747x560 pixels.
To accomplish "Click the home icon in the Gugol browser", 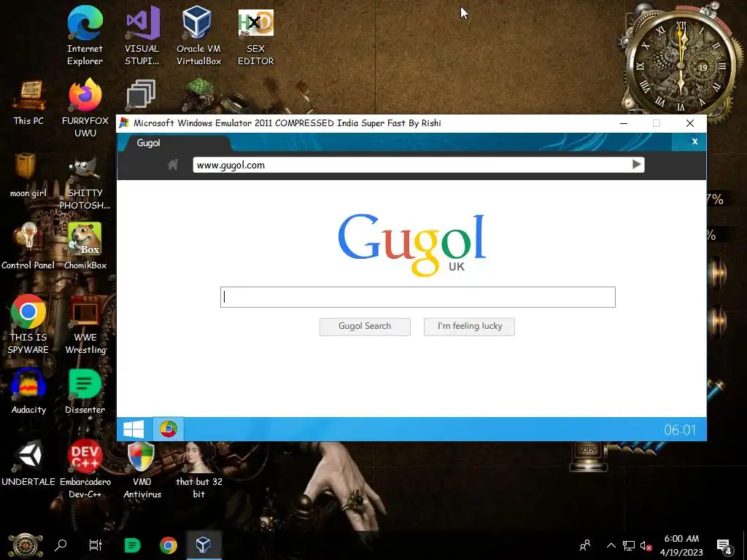I will tap(173, 165).
